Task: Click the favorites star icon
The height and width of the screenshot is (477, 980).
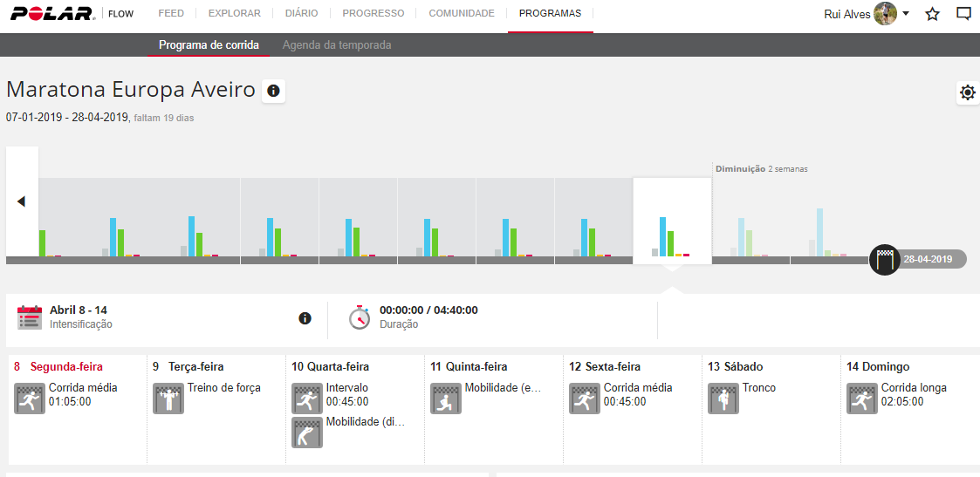Action: pos(932,14)
